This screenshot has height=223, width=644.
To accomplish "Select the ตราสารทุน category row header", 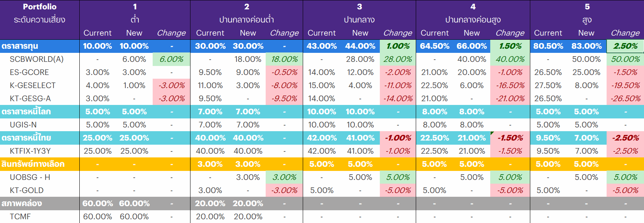I will [20, 46].
